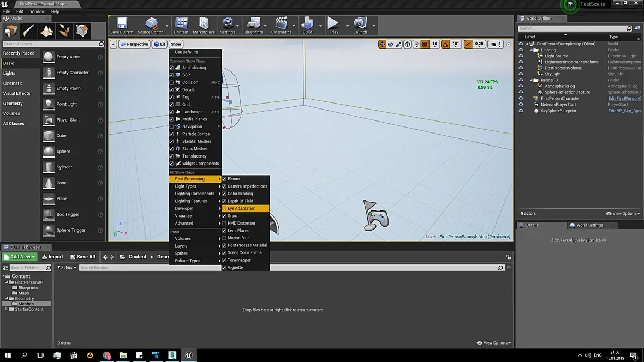Viewport: 644px width, 362px height.
Task: Open the Filters dropdown in Content Browser
Action: pos(67,268)
